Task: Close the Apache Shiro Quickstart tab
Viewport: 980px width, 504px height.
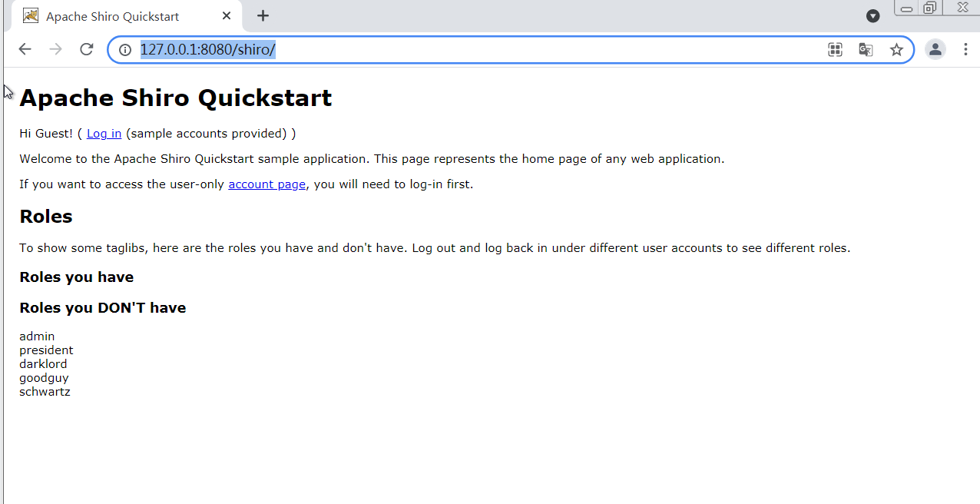Action: (x=227, y=16)
